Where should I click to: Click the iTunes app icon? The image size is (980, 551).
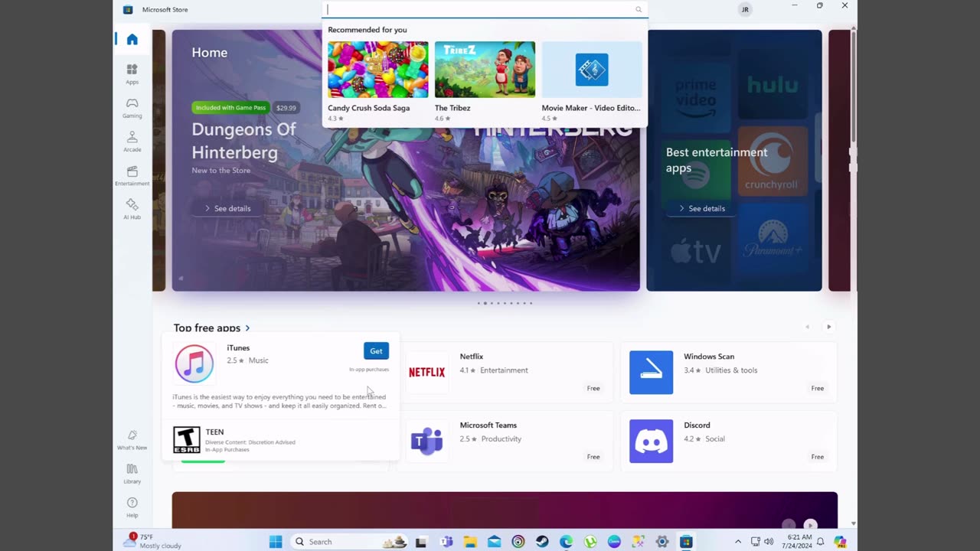click(x=194, y=364)
